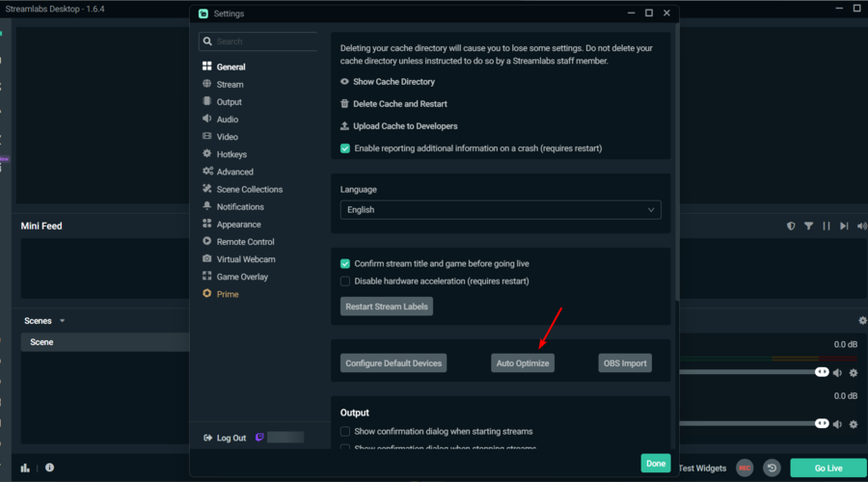
Task: Click the Advanced gears icon
Action: [x=207, y=171]
